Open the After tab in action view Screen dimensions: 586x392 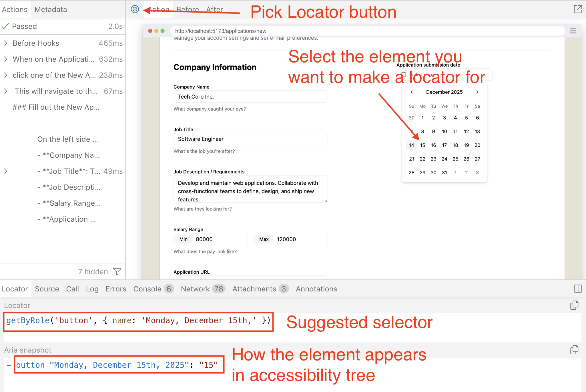click(215, 9)
